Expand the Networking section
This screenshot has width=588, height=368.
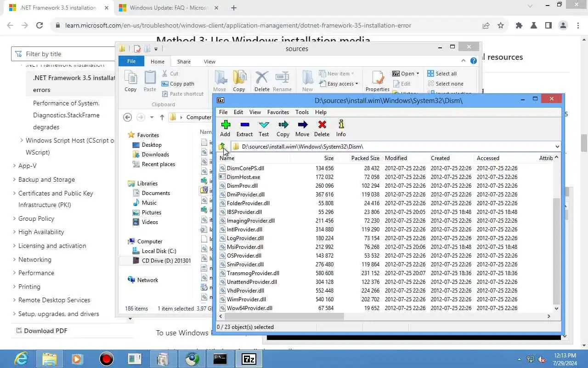click(x=14, y=259)
